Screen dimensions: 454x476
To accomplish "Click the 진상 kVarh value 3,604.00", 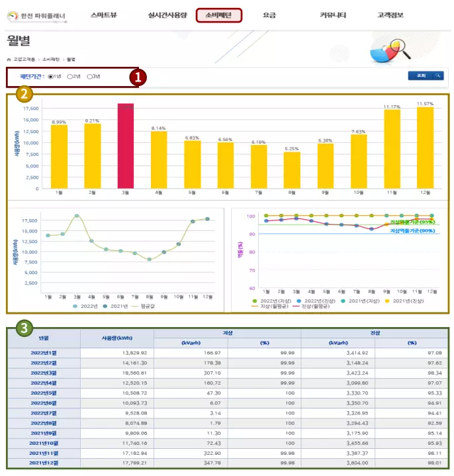I will click(357, 463).
